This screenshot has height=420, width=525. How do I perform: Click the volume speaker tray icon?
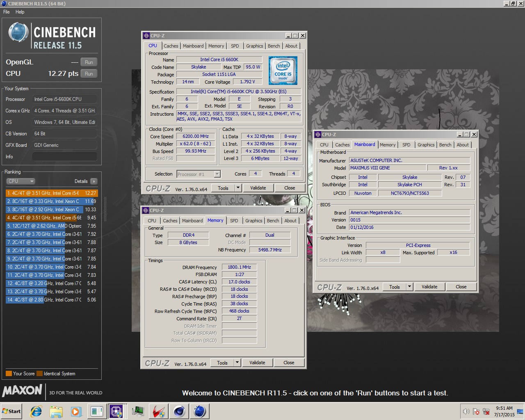tap(466, 411)
